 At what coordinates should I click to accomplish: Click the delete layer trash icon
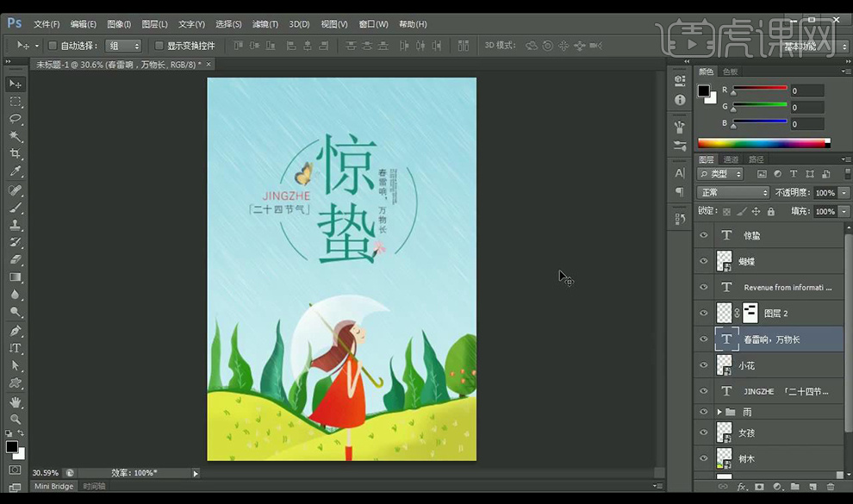(x=830, y=487)
